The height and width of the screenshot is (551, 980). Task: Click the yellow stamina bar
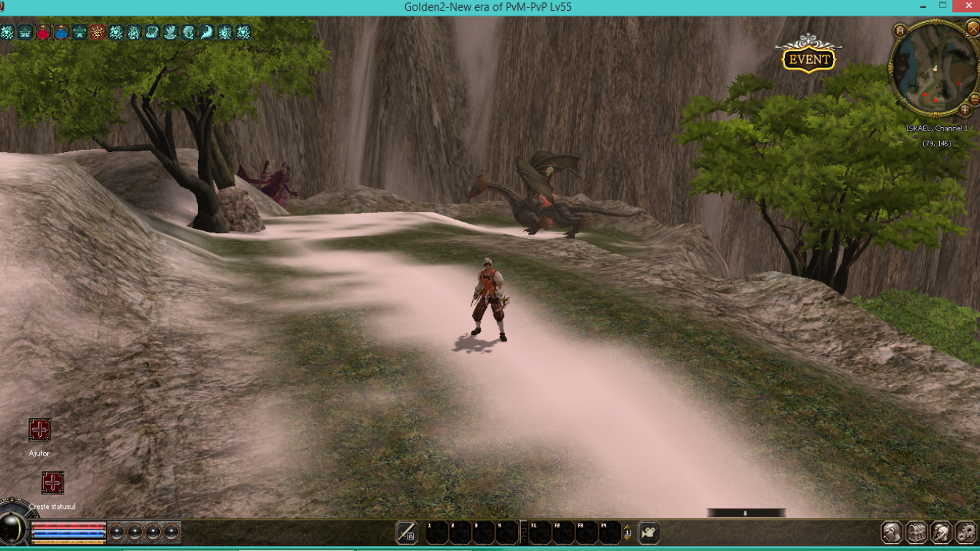click(x=69, y=541)
